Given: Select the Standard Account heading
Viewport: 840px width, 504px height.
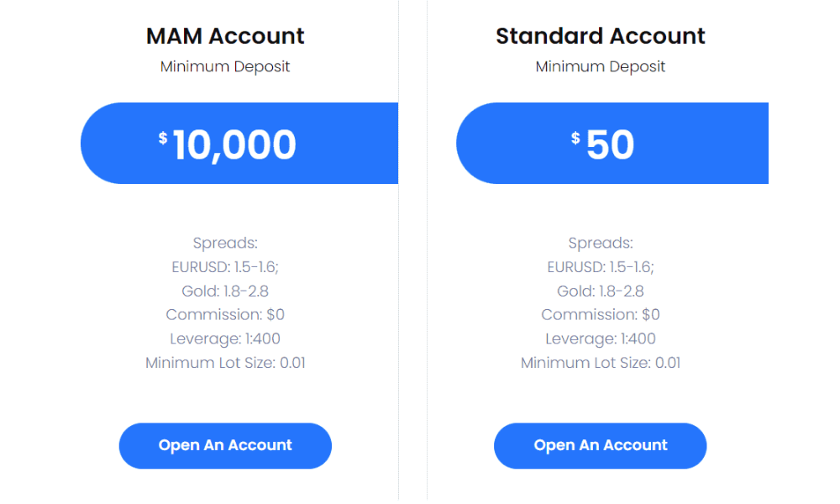Looking at the screenshot, I should coord(600,36).
